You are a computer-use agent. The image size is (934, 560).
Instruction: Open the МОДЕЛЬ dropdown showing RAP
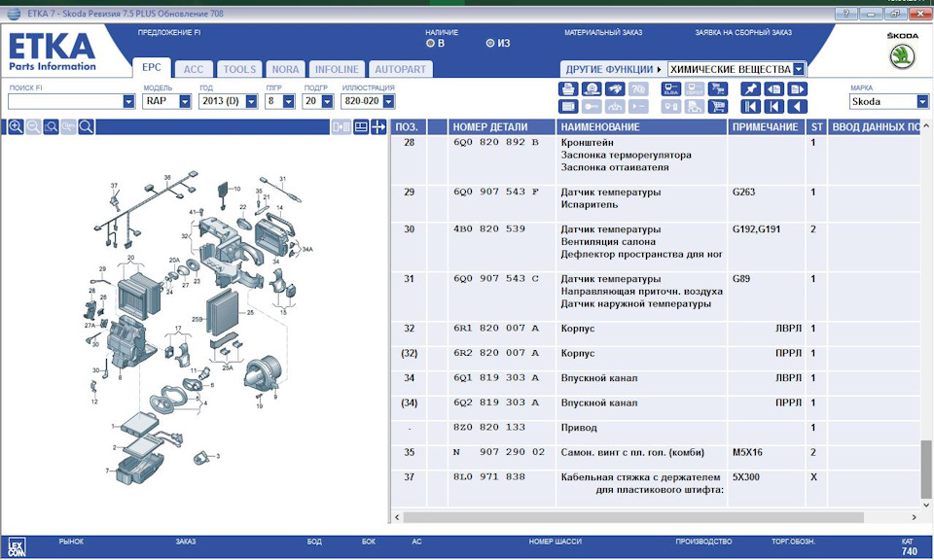pos(185,102)
